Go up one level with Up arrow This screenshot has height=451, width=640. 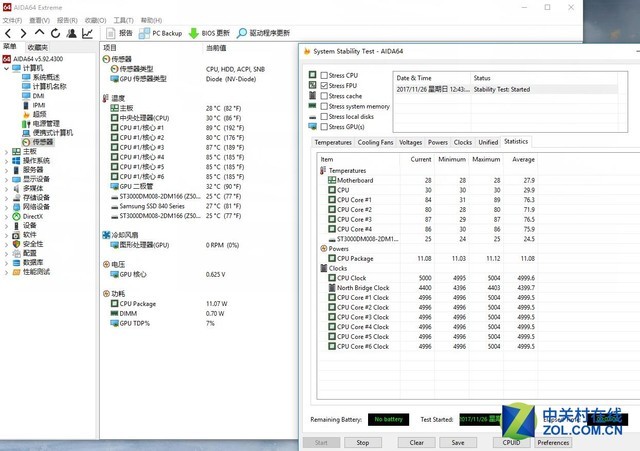(39, 33)
